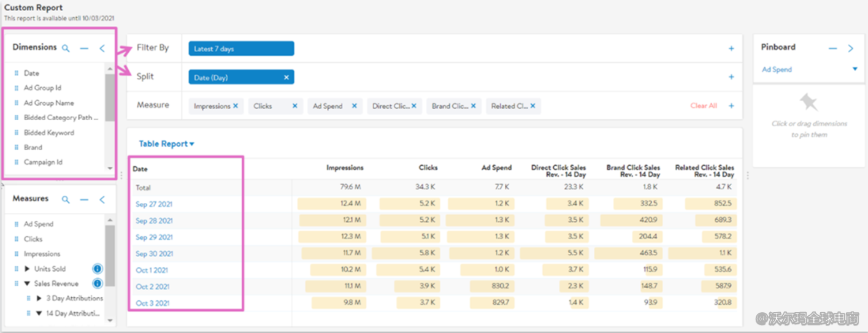Click the search icon in Measures panel

point(66,199)
